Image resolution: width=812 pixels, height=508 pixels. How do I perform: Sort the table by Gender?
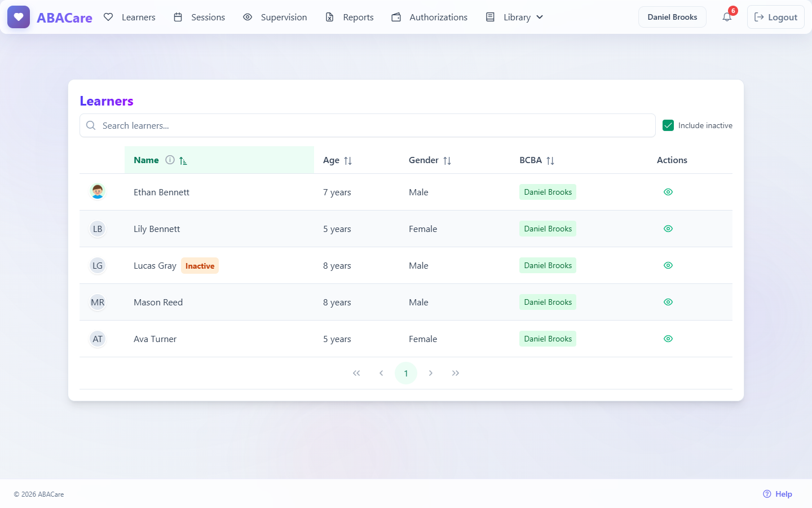click(447, 160)
